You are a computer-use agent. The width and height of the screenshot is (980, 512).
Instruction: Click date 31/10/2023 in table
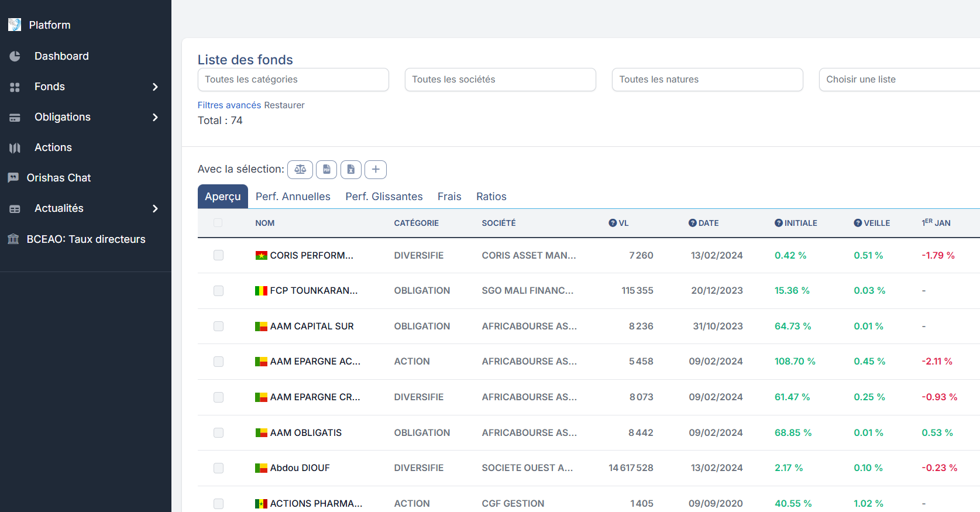(x=718, y=327)
